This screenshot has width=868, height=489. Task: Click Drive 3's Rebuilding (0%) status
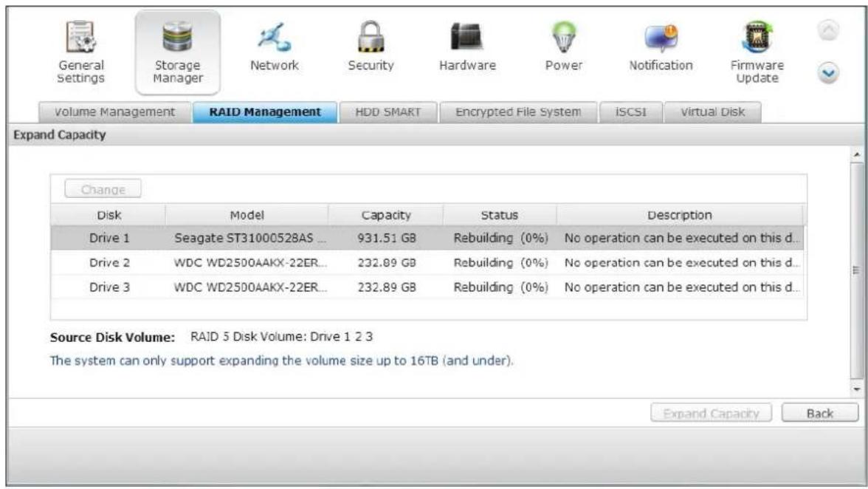click(x=500, y=287)
